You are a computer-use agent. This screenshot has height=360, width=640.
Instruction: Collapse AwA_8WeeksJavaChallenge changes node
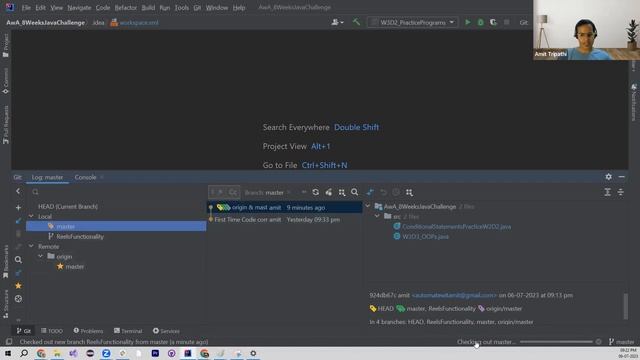pos(367,206)
